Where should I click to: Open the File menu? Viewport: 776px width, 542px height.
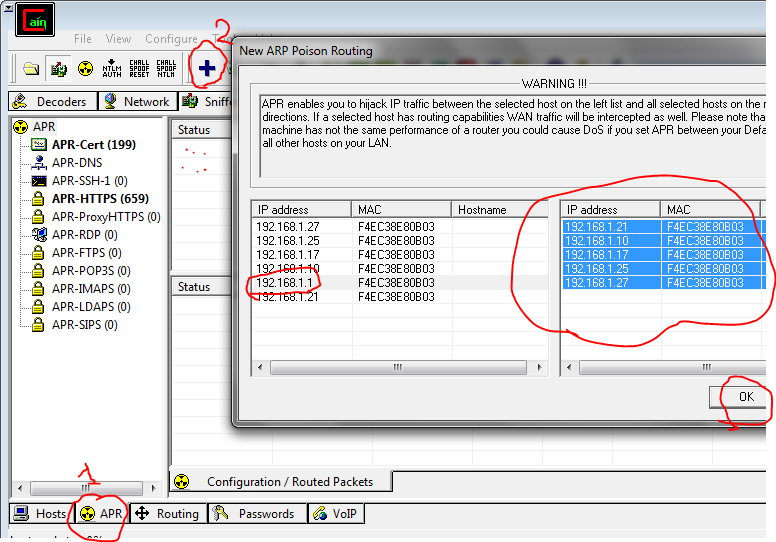pos(83,39)
